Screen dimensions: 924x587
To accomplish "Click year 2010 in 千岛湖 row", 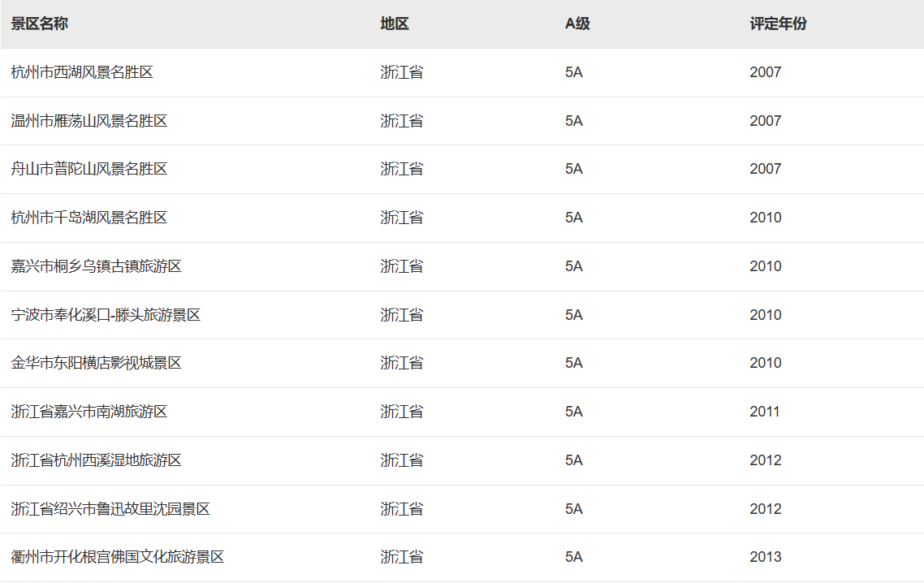I will pos(766,218).
